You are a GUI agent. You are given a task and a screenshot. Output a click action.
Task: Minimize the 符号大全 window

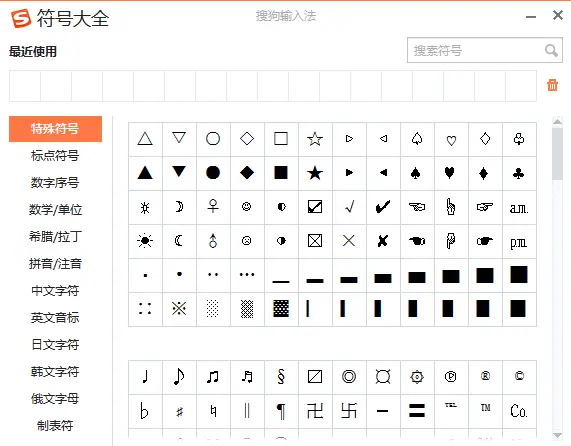[531, 17]
